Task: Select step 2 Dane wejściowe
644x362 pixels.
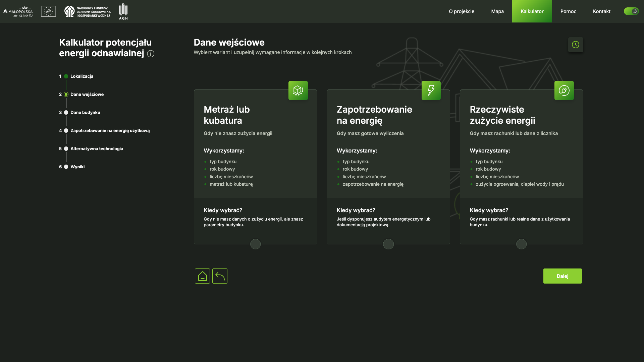Action: pos(82,94)
